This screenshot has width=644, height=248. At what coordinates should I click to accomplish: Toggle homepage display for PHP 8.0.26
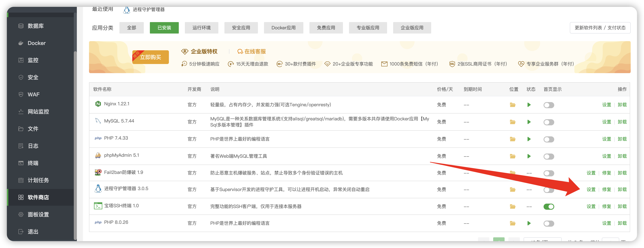(549, 224)
